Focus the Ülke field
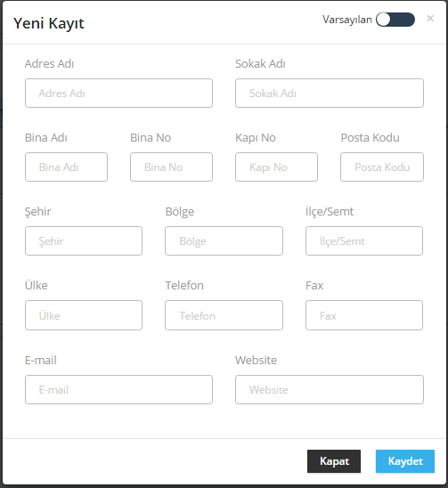The width and height of the screenshot is (448, 488). (x=84, y=315)
